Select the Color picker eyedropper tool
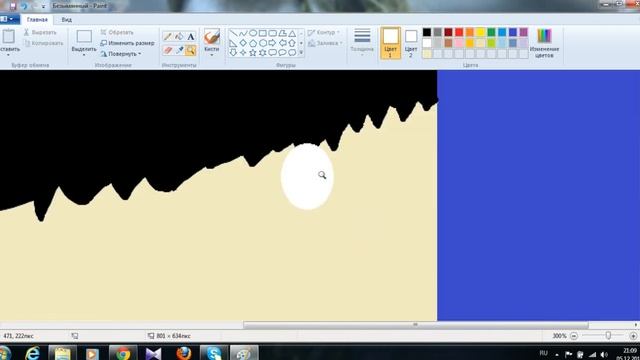The width and height of the screenshot is (640, 360). 179,50
